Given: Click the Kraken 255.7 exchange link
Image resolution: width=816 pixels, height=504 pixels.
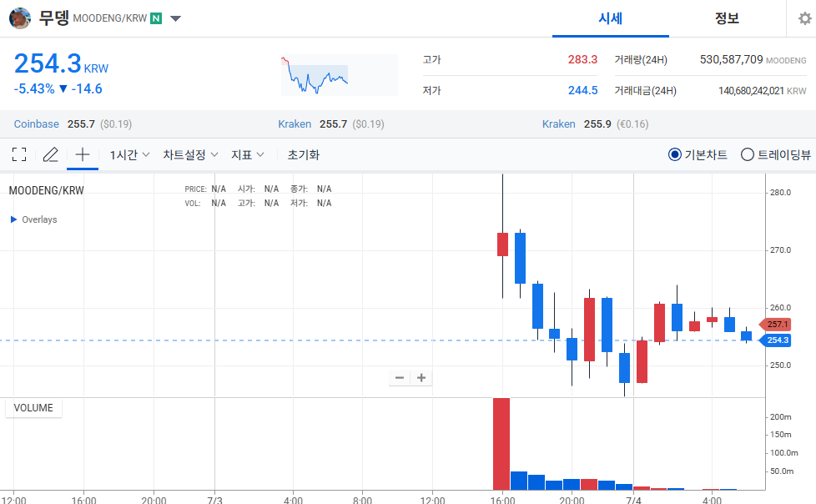Looking at the screenshot, I should click(295, 124).
